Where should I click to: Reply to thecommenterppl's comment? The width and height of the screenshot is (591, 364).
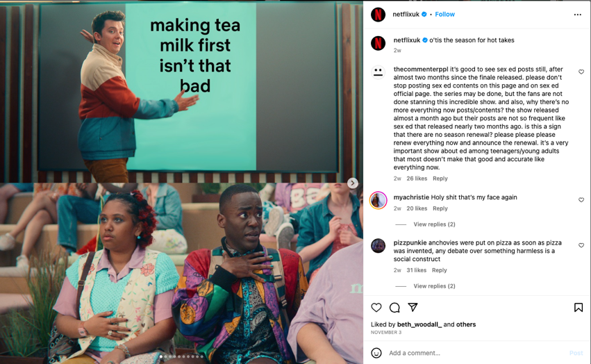pyautogui.click(x=440, y=179)
